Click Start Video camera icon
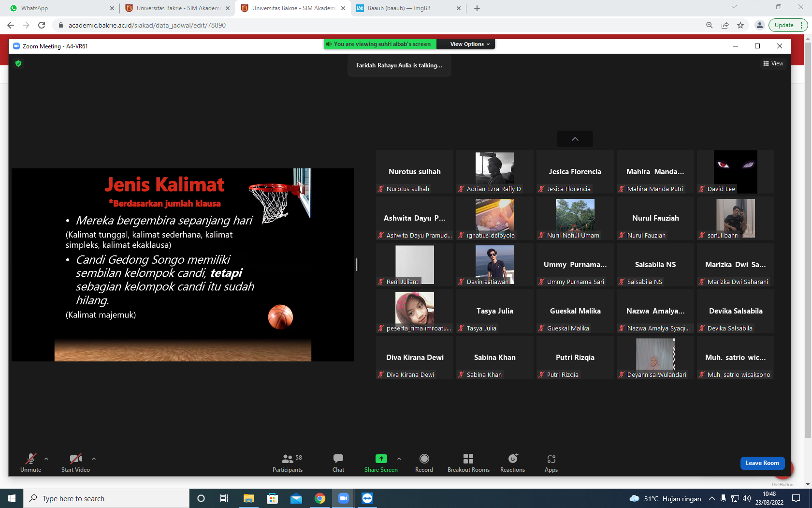Screen dimensions: 812x508 pos(75,458)
